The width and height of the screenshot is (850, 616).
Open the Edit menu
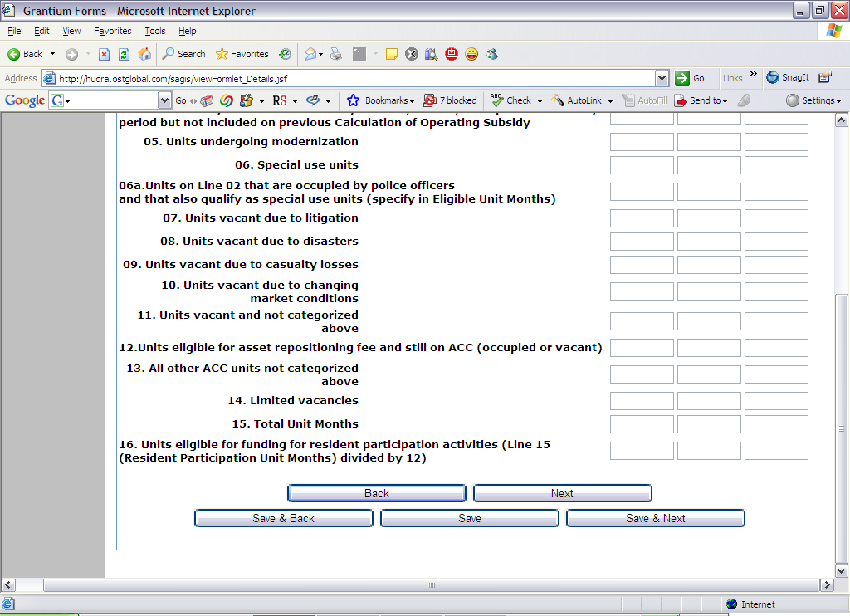(x=42, y=31)
